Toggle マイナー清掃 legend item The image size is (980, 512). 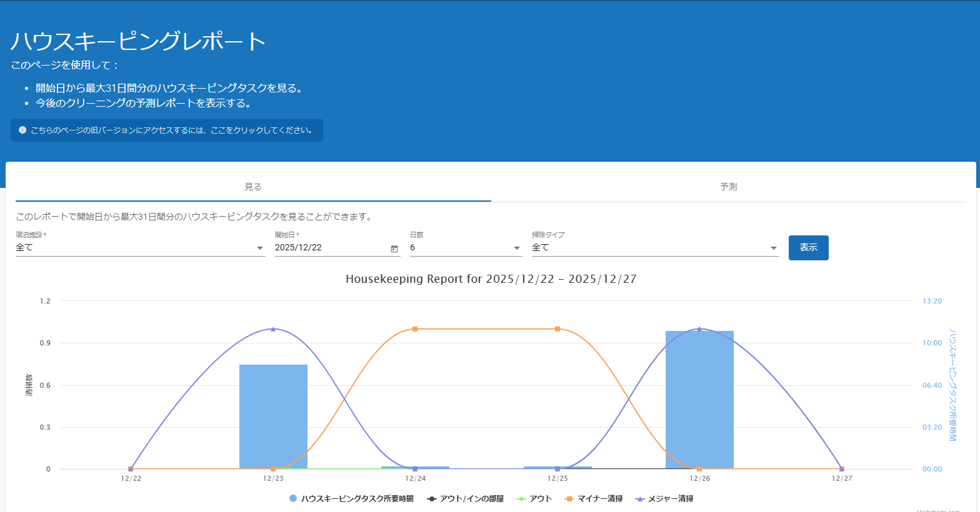coord(594,498)
